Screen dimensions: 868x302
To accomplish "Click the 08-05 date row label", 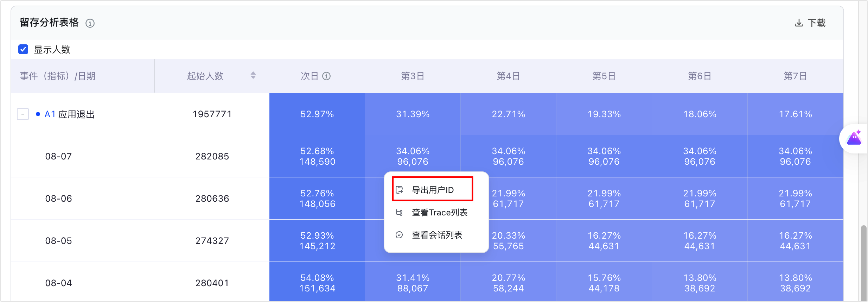I will point(58,241).
